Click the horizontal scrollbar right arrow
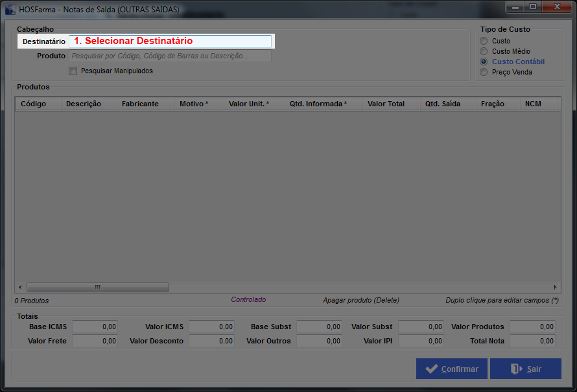 (555, 287)
